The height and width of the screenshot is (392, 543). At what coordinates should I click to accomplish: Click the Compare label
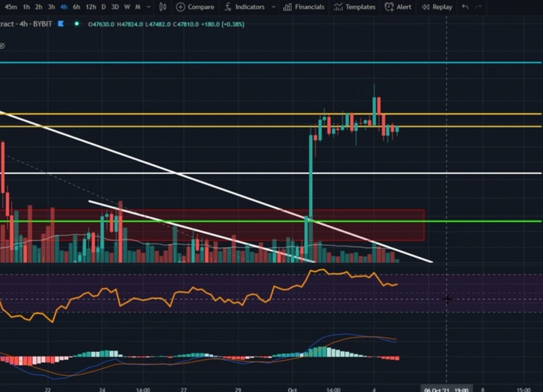click(x=201, y=7)
